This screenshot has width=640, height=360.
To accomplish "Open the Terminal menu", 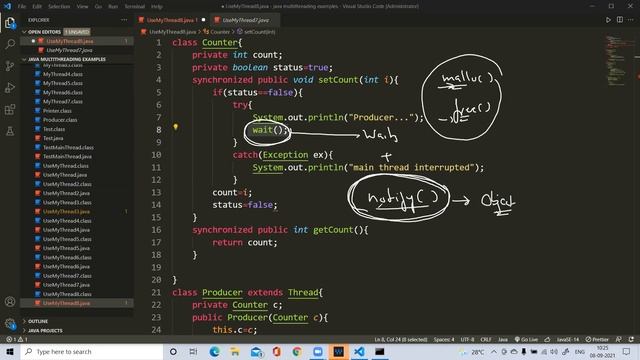I will [x=134, y=7].
